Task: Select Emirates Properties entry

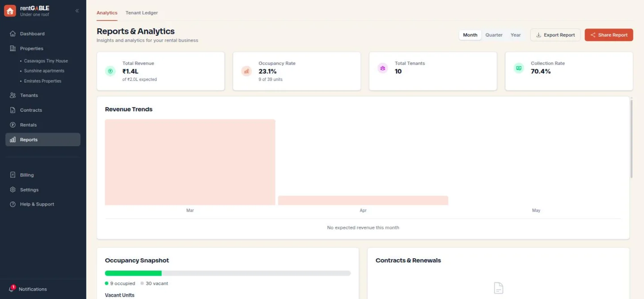Action: click(42, 81)
